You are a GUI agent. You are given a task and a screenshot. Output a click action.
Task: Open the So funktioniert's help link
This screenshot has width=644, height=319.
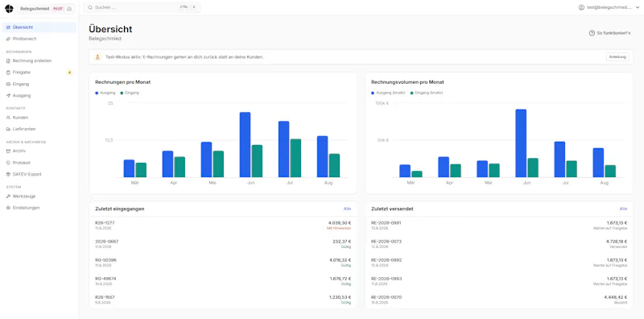[x=609, y=33]
